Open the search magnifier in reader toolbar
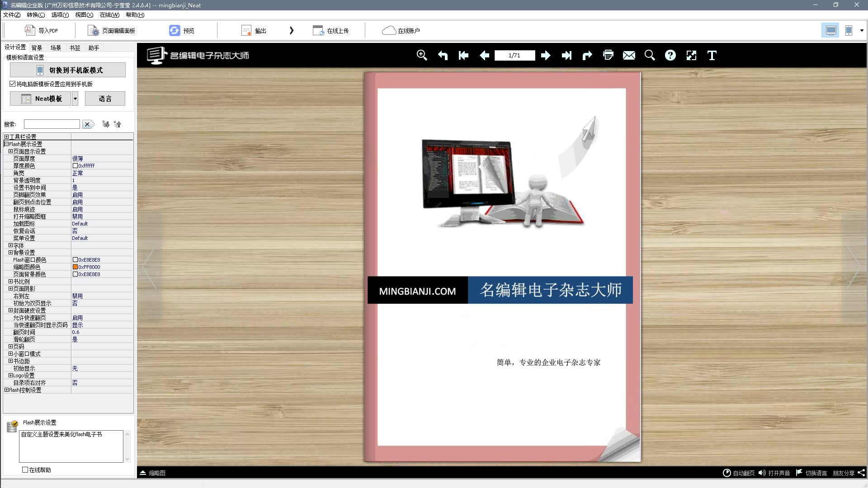Viewport: 868px width, 488px height. coord(650,55)
